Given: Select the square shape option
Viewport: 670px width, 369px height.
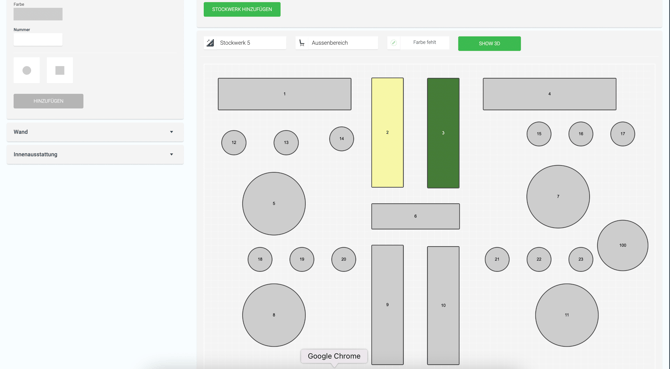Looking at the screenshot, I should pyautogui.click(x=60, y=70).
